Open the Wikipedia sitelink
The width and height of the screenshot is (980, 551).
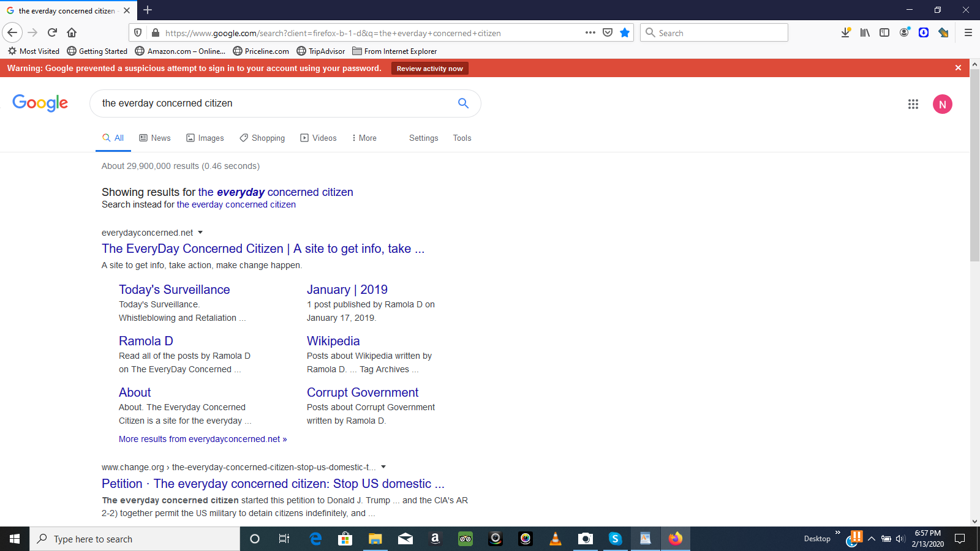333,341
